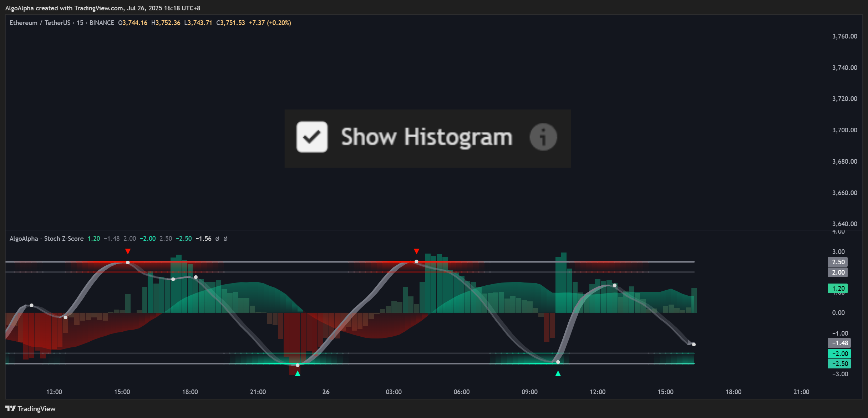Select the Ethereum / TetherUS symbol title
The width and height of the screenshot is (868, 418).
tap(40, 23)
